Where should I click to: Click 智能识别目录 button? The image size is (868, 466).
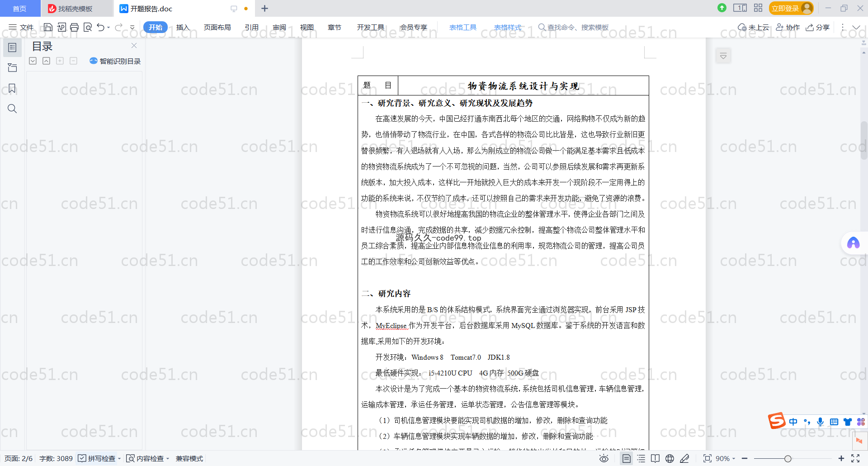click(x=115, y=61)
